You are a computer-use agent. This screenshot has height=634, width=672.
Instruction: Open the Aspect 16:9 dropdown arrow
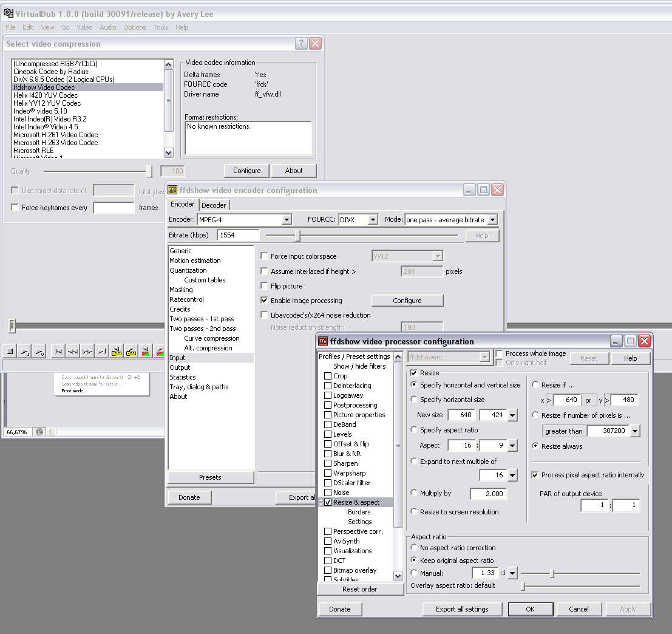coord(512,445)
